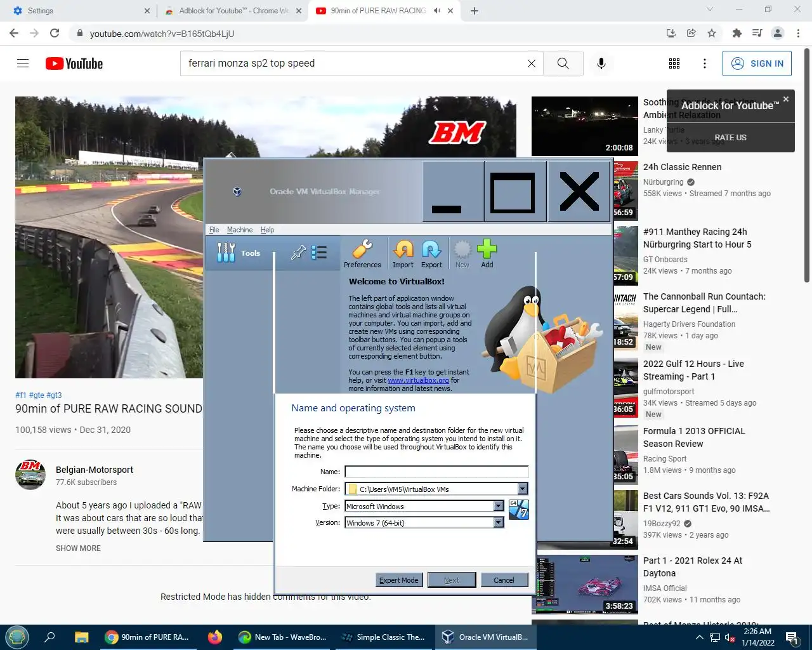
Task: Click the Import appliance icon
Action: pyautogui.click(x=403, y=254)
